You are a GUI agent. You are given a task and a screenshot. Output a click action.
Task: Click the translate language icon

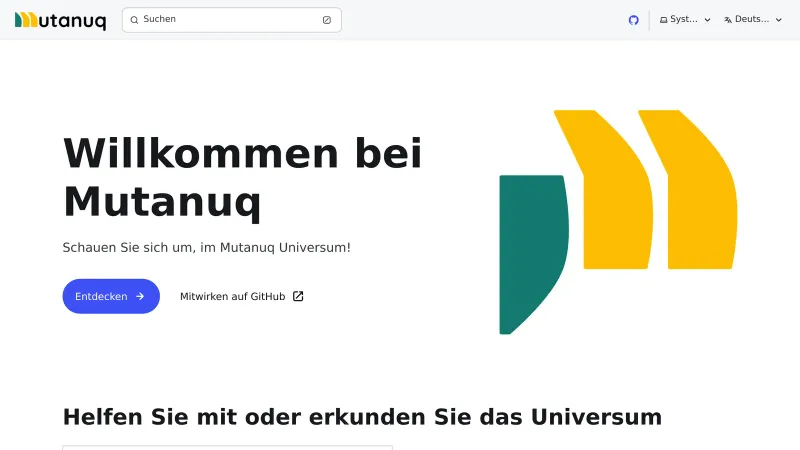click(x=728, y=20)
